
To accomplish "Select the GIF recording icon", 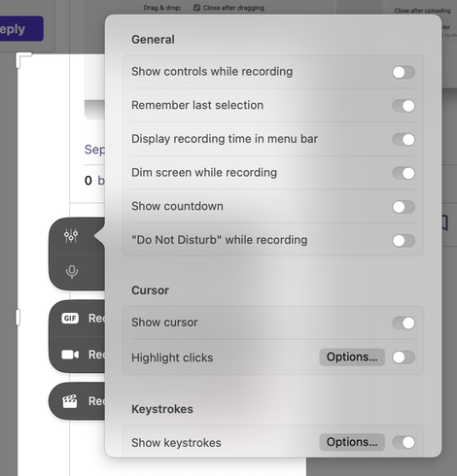I will point(70,319).
